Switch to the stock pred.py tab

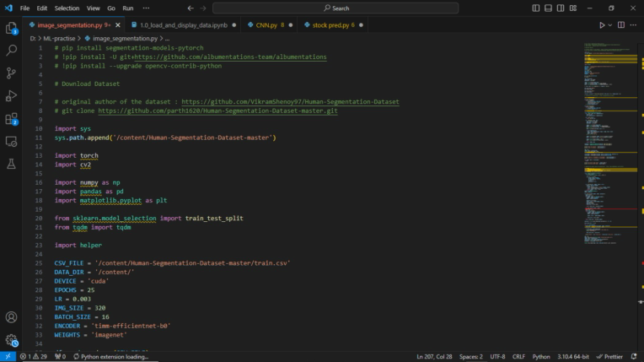click(x=333, y=25)
